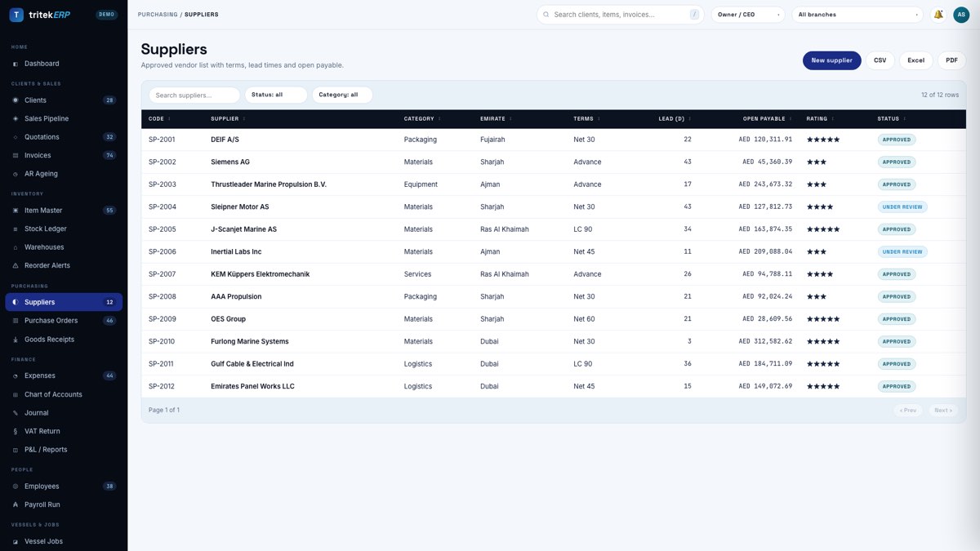Open the Owner / CEO role dropdown
The width and height of the screenshot is (980, 551).
tap(748, 15)
